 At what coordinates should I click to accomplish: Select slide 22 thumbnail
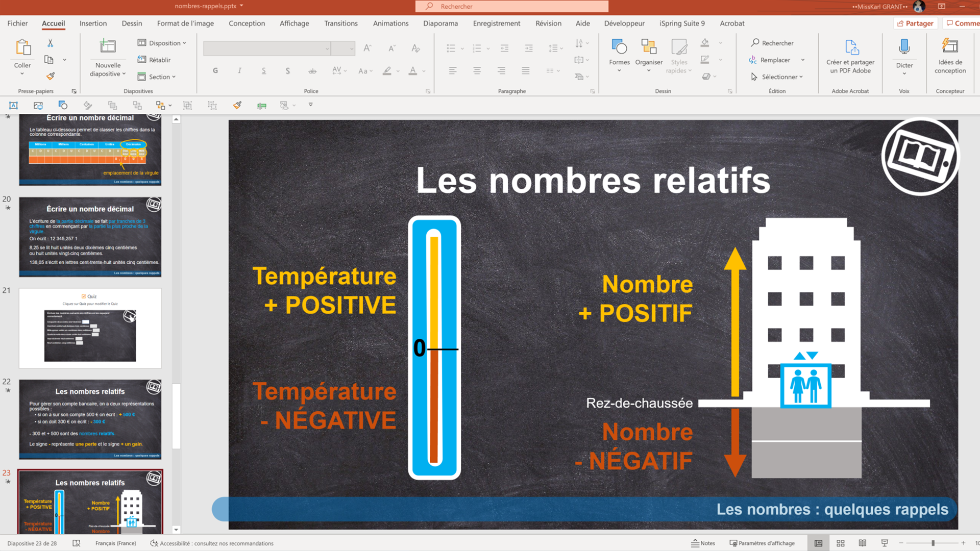[x=90, y=419]
